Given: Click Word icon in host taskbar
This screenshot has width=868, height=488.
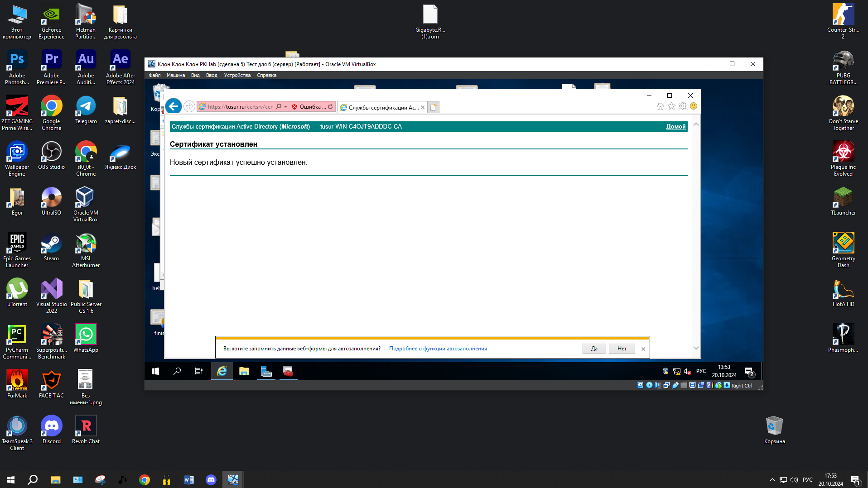Looking at the screenshot, I should tap(189, 479).
